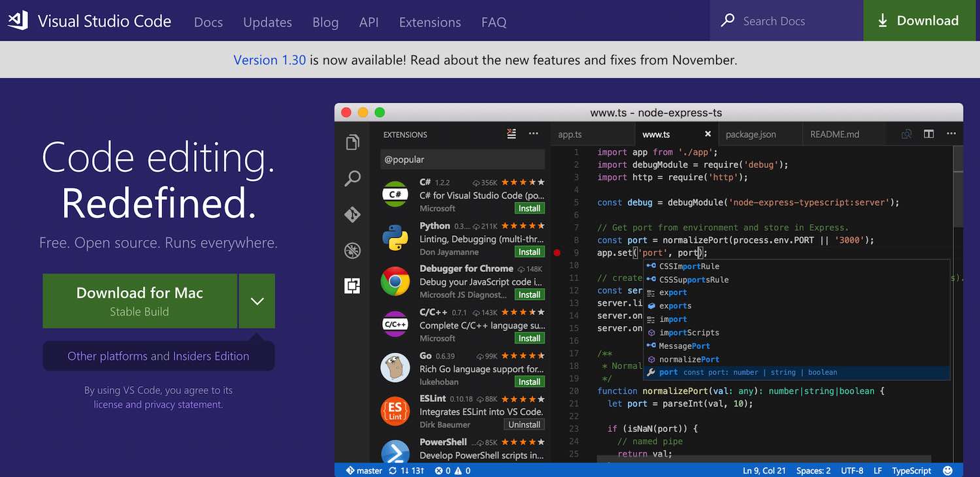
Task: Open the API navigation item
Action: click(x=369, y=22)
